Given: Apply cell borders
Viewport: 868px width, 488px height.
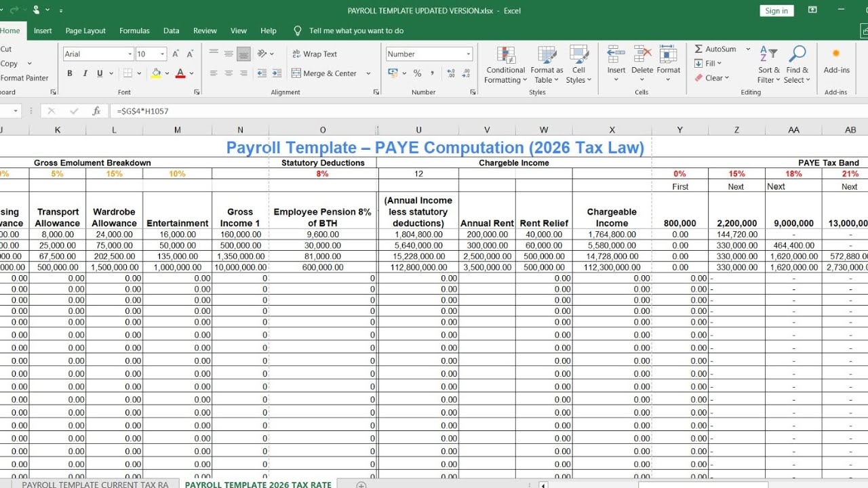Looking at the screenshot, I should 127,73.
